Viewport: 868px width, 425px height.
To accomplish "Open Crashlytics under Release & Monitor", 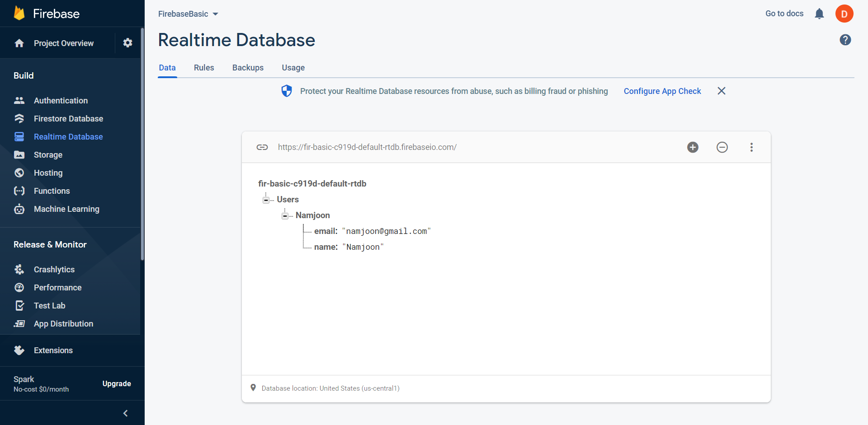I will pos(54,269).
